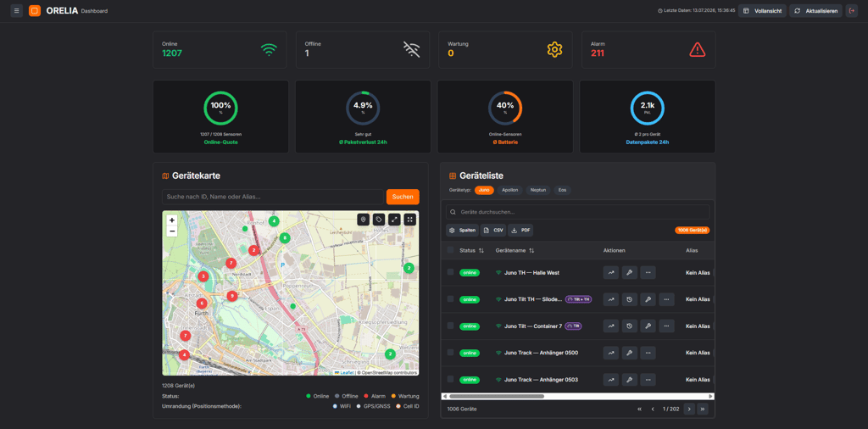This screenshot has width=868, height=429.
Task: Select the Eos device type filter
Action: point(563,190)
